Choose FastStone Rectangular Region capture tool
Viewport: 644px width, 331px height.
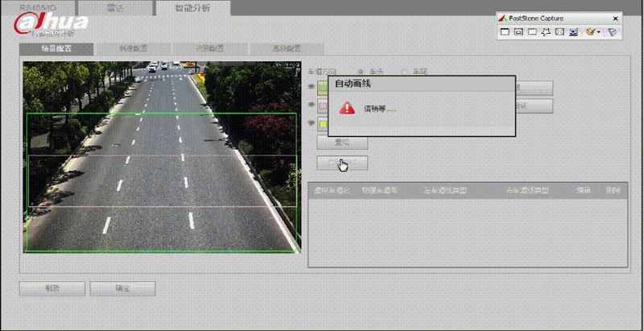coord(533,32)
